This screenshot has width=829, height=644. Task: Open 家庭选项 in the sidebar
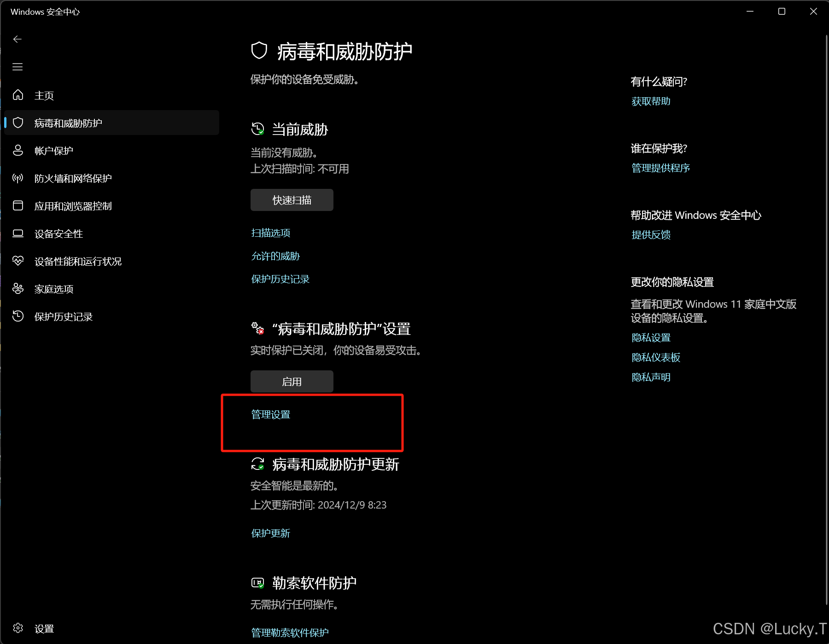[111, 289]
